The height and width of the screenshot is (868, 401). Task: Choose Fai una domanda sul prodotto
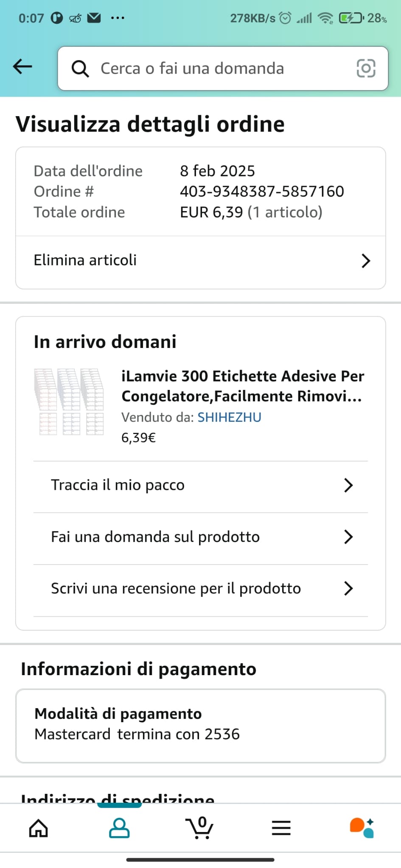[155, 537]
